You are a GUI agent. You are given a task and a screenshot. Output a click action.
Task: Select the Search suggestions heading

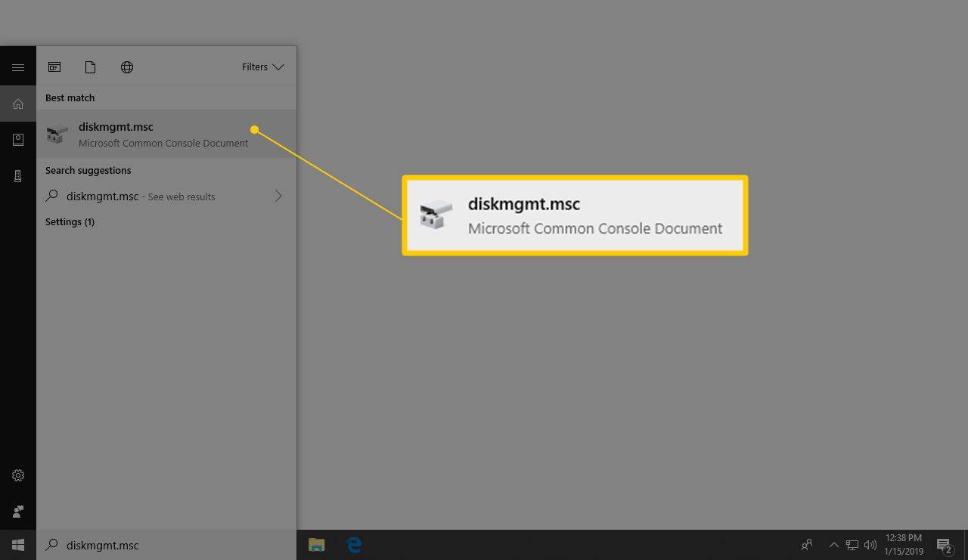88,170
